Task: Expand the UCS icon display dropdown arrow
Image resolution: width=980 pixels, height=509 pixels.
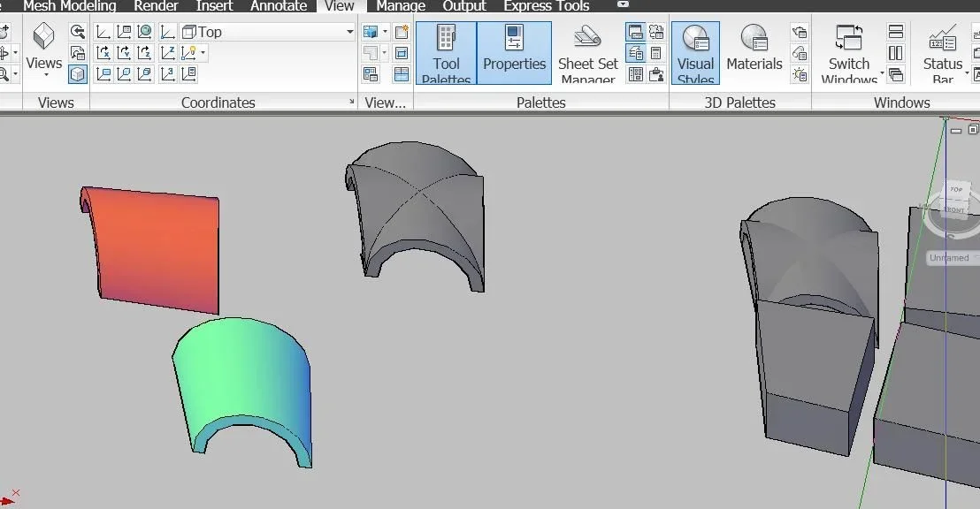Action: pyautogui.click(x=203, y=53)
